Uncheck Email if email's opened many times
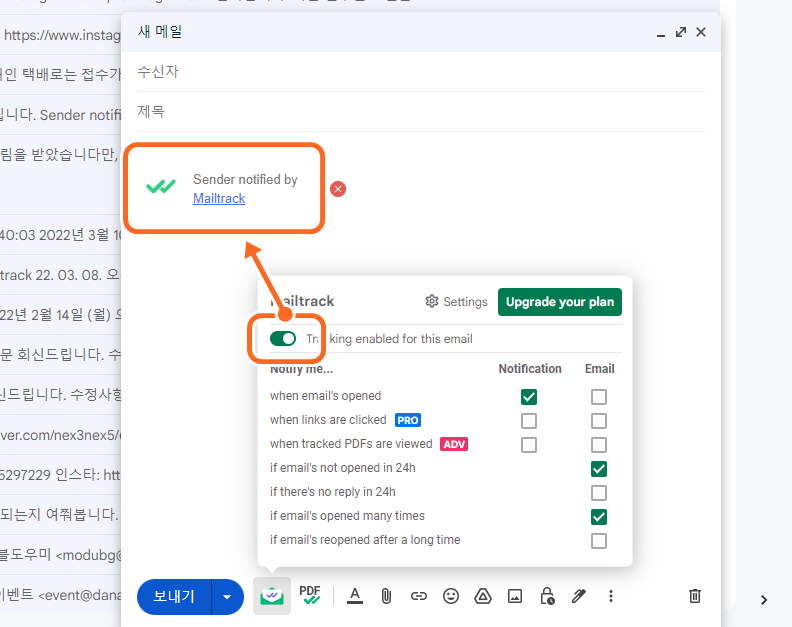The width and height of the screenshot is (792, 627). point(599,517)
